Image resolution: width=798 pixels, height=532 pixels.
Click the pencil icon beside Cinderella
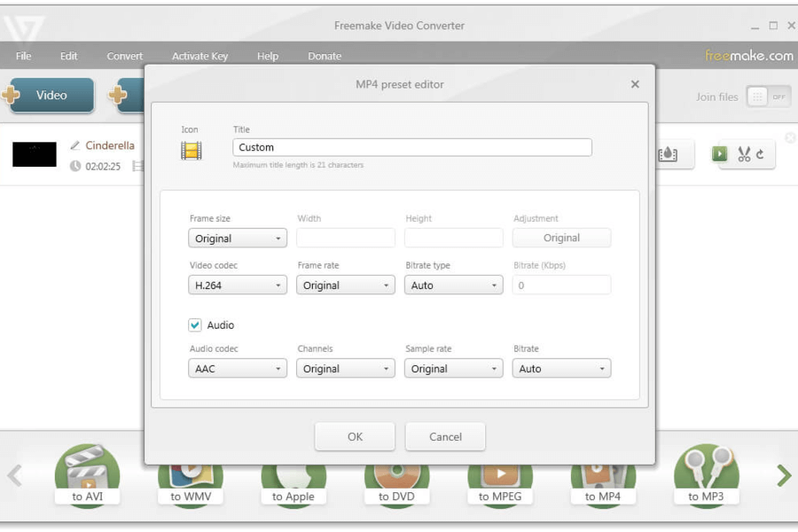tap(74, 145)
